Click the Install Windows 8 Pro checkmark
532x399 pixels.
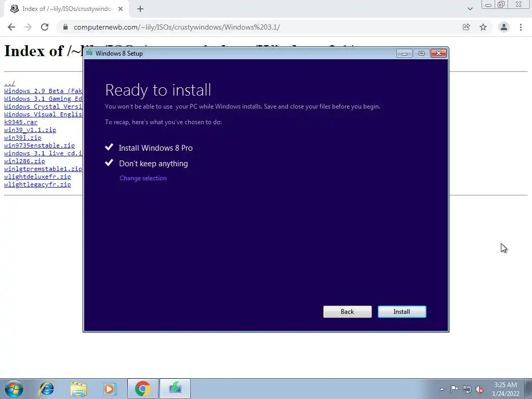[109, 147]
